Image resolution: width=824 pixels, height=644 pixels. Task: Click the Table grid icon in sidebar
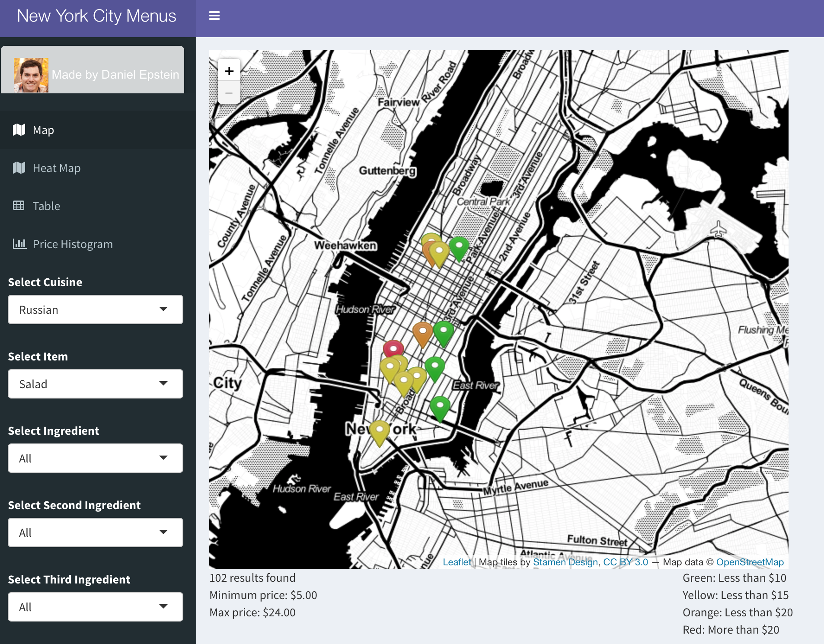tap(19, 206)
